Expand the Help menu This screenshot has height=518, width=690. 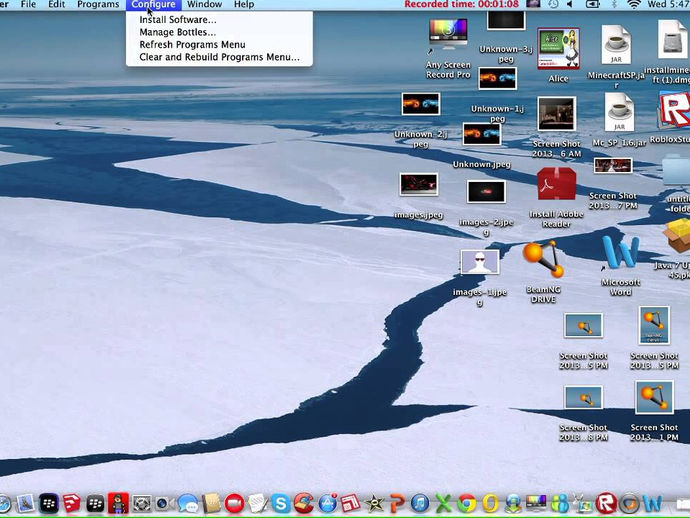(244, 5)
